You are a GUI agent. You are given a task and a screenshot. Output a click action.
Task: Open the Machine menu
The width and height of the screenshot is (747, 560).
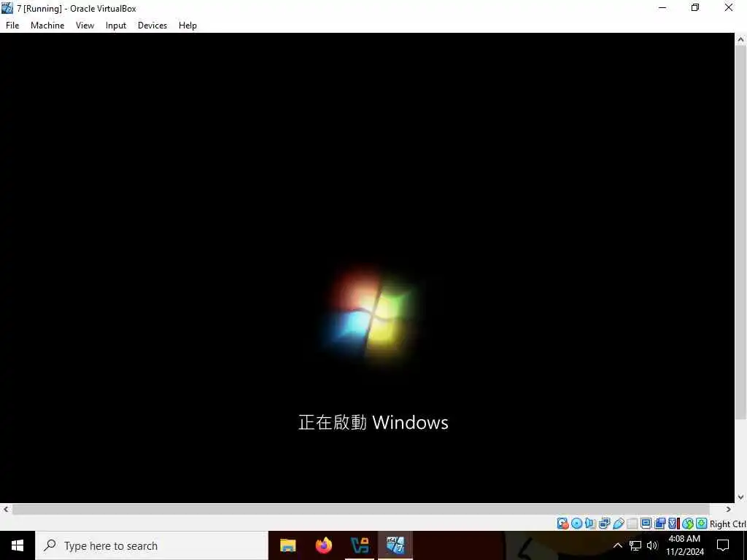click(47, 26)
